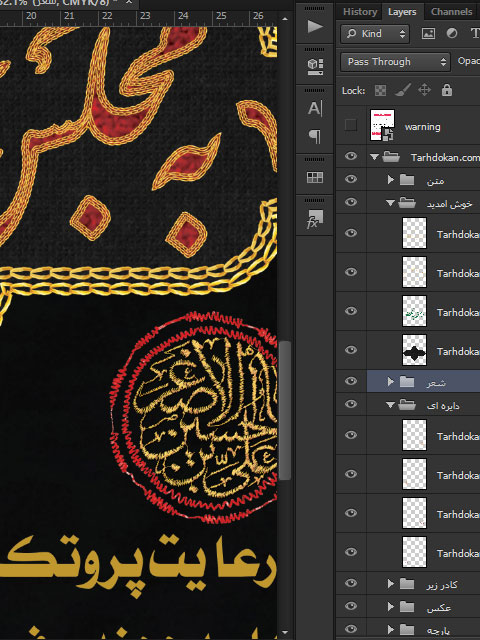This screenshot has height=640, width=480.
Task: Hide the کادر زیر group
Action: [351, 583]
